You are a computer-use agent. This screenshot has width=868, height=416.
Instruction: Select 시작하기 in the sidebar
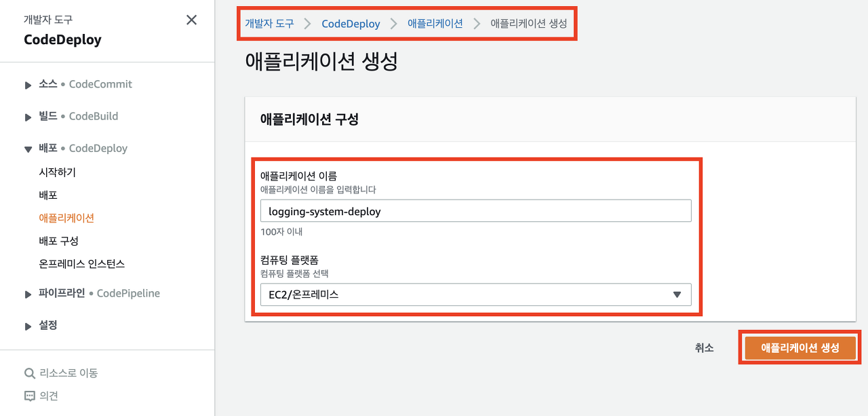56,172
